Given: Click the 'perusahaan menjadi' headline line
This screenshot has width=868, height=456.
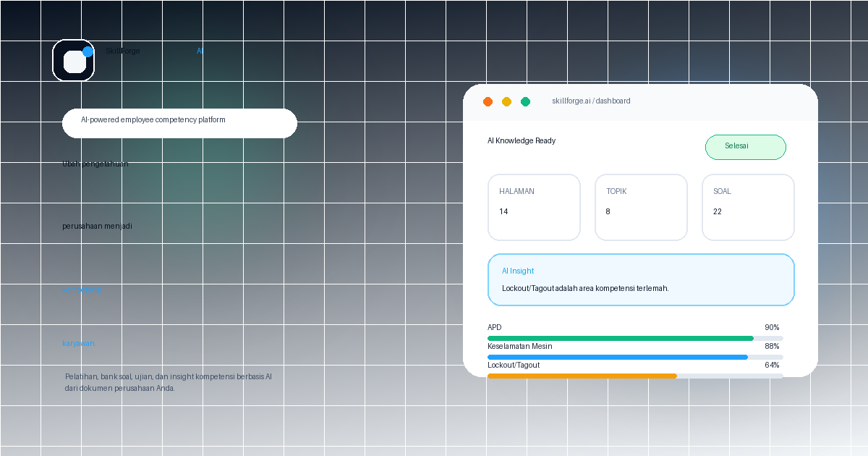Looking at the screenshot, I should [97, 226].
